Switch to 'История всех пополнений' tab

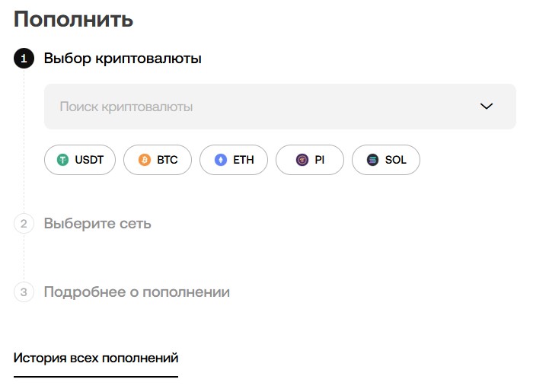pyautogui.click(x=96, y=358)
